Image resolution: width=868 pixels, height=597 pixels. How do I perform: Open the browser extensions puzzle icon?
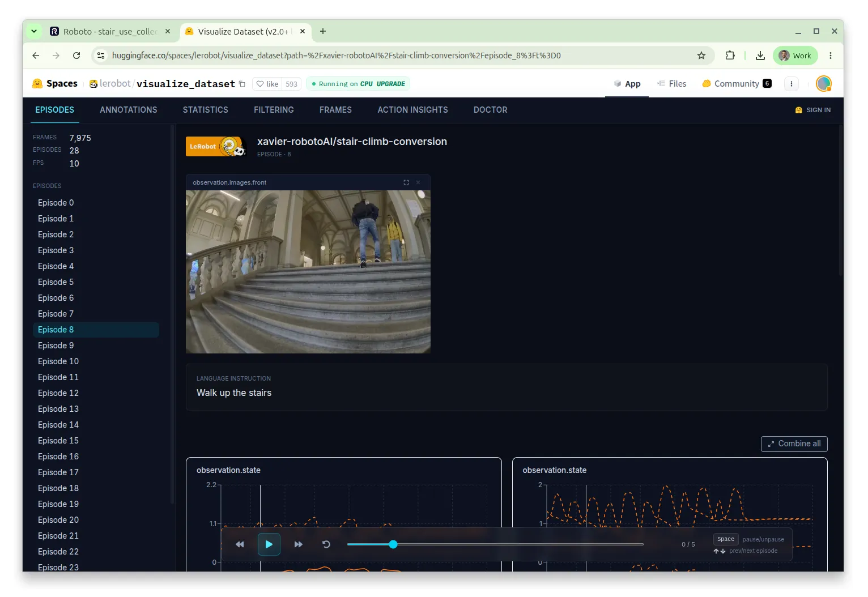pos(730,56)
